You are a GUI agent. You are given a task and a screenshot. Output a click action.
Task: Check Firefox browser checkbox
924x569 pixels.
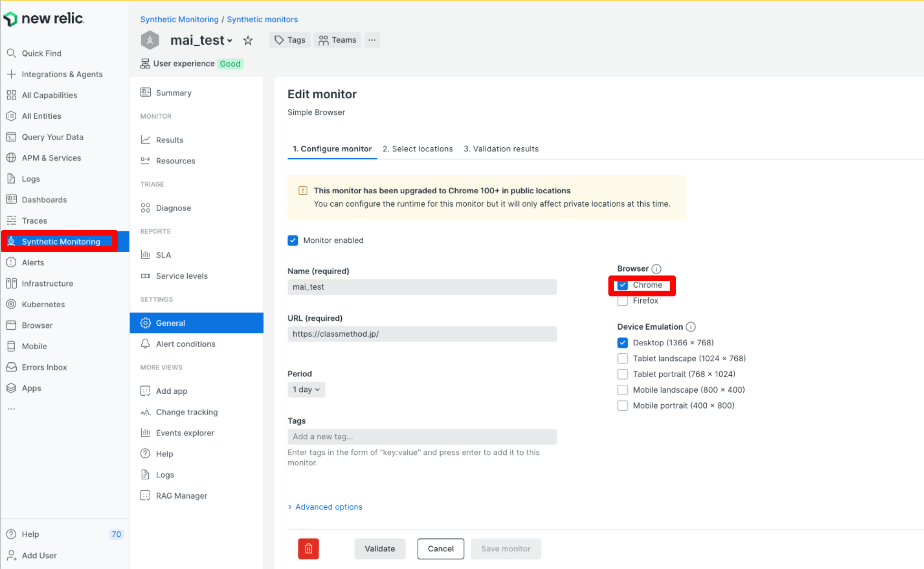point(623,301)
